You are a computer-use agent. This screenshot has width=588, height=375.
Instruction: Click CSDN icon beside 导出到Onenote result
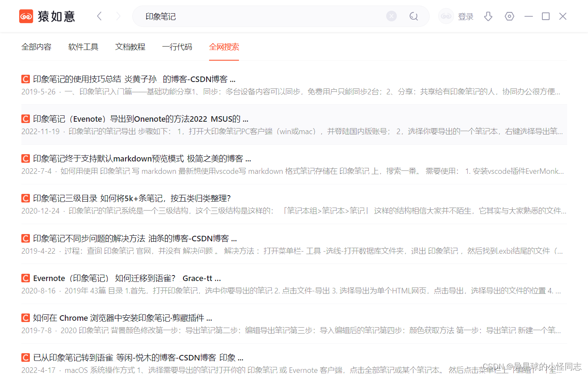pos(26,119)
